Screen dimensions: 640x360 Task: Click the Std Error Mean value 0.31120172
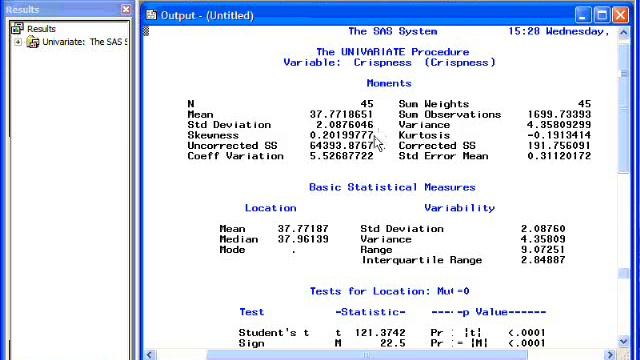coord(559,156)
